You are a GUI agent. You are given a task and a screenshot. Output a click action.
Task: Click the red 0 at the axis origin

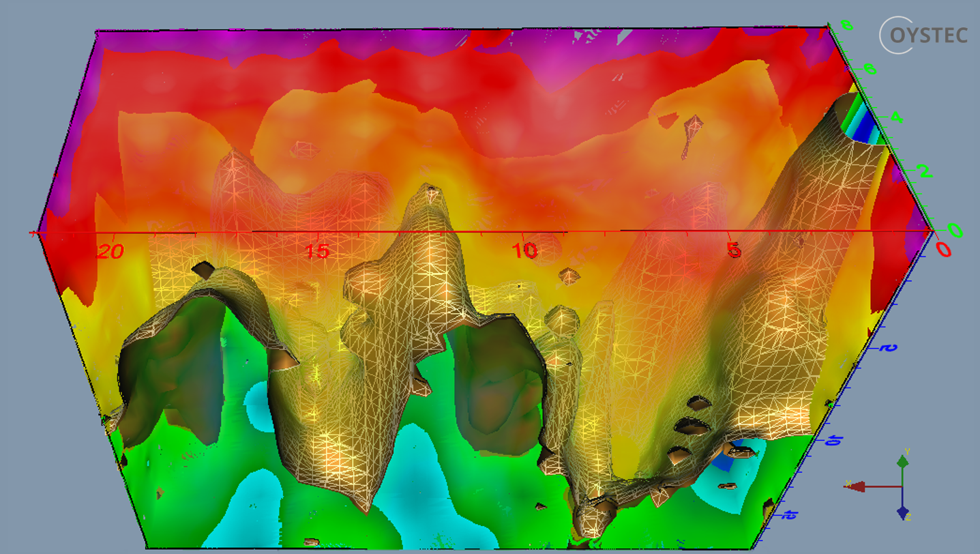point(943,250)
